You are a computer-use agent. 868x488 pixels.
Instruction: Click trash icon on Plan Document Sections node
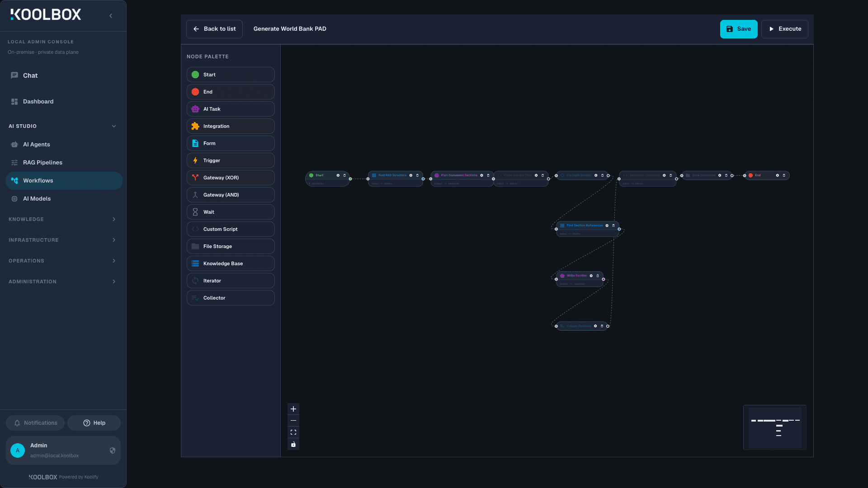click(x=488, y=175)
